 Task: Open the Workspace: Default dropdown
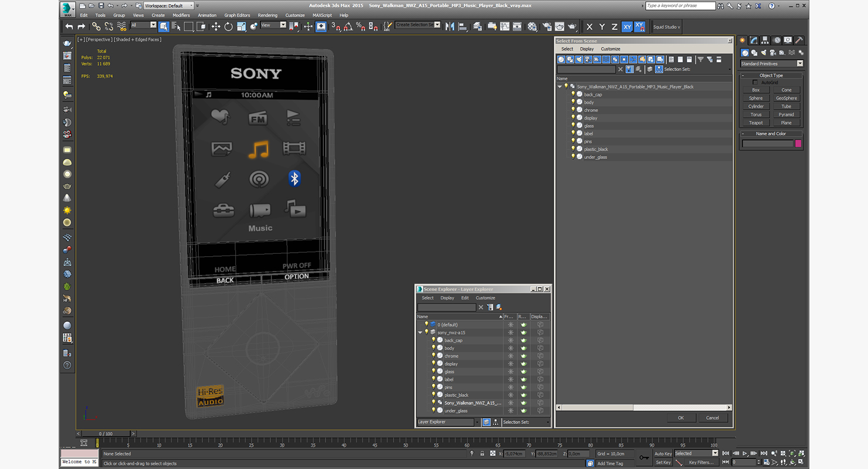[169, 6]
